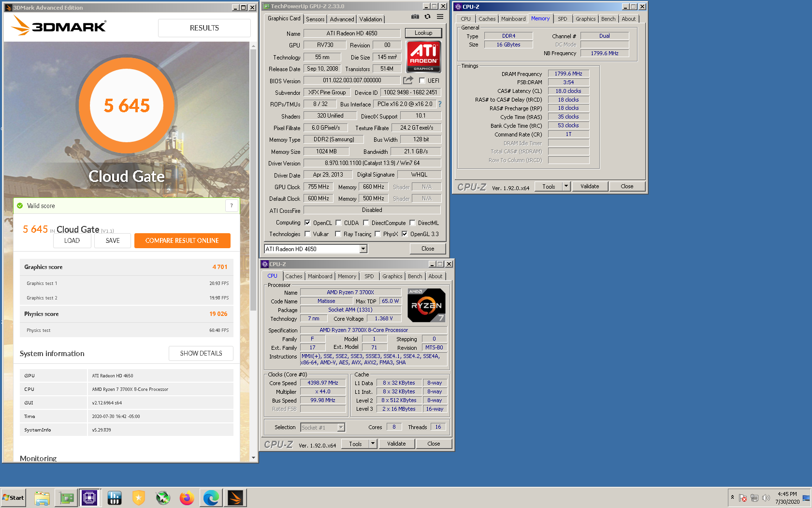Show hidden tray icons chevron

pyautogui.click(x=732, y=497)
